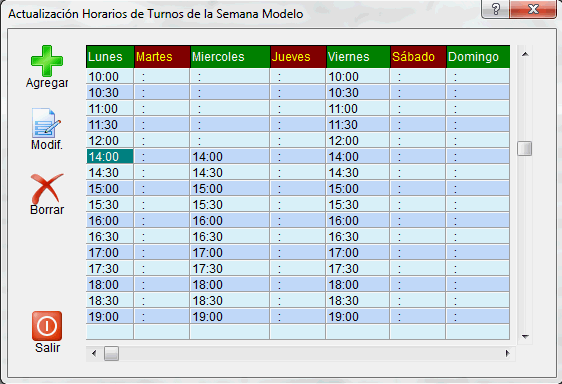Image resolution: width=562 pixels, height=384 pixels.
Task: Select the Miercoles column header
Action: 230,57
